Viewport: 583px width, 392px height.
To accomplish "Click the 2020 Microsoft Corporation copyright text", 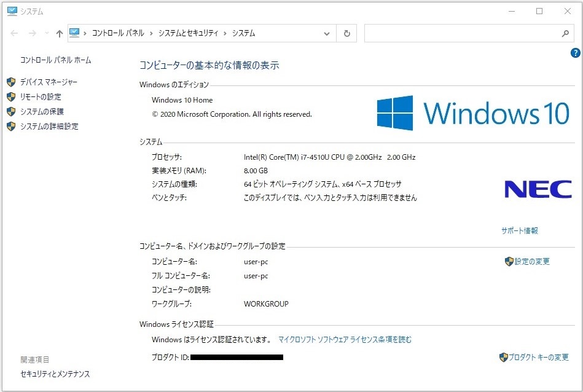I will tap(232, 114).
